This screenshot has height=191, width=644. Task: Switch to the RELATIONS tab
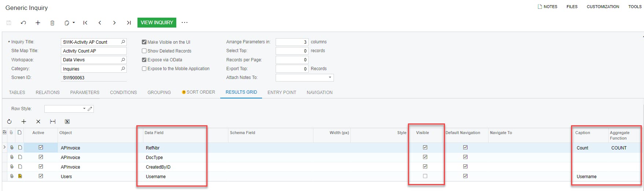48,93
